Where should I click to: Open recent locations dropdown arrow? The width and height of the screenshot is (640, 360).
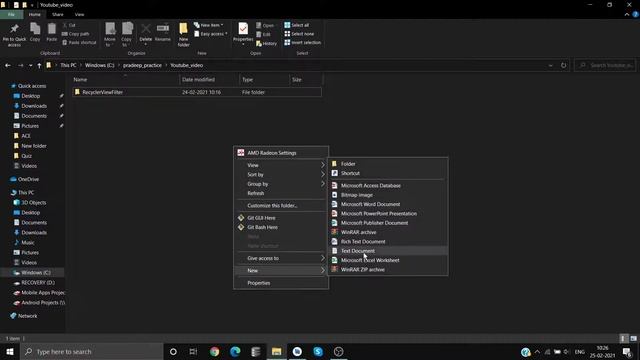coord(30,65)
